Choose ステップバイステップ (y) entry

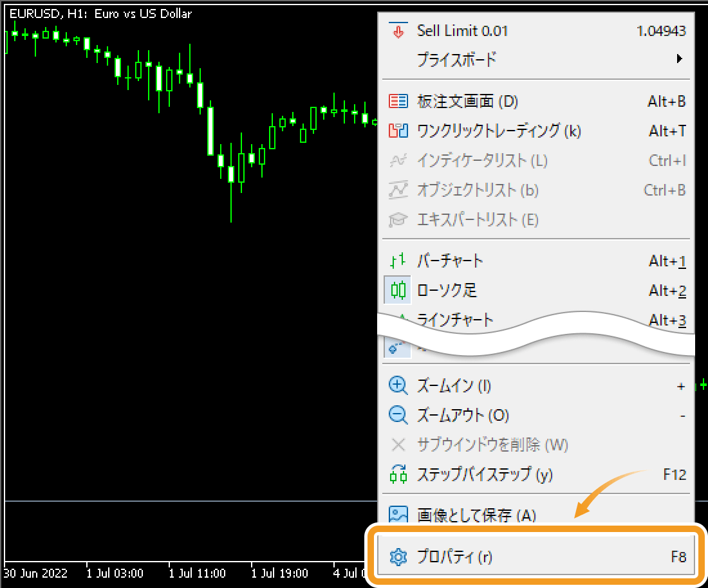click(536, 474)
